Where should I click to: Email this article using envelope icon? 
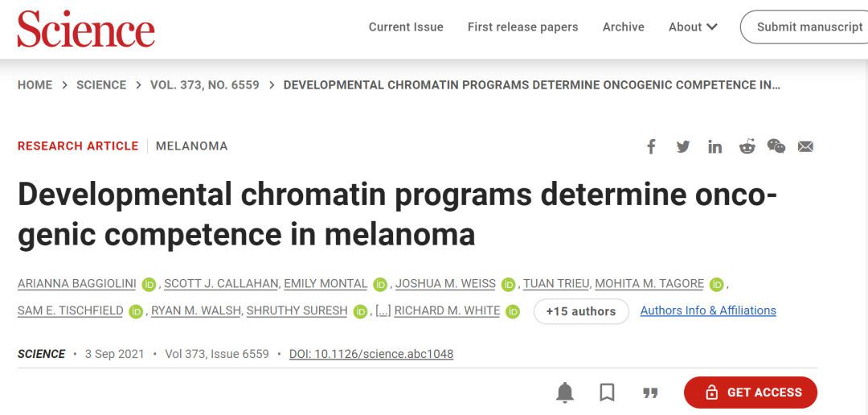coord(805,147)
